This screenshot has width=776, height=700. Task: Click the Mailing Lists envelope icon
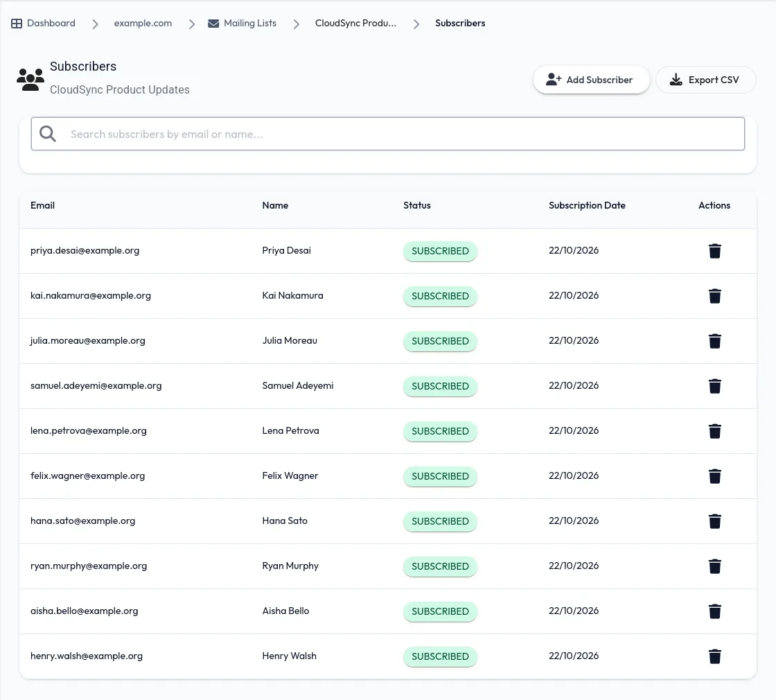213,24
